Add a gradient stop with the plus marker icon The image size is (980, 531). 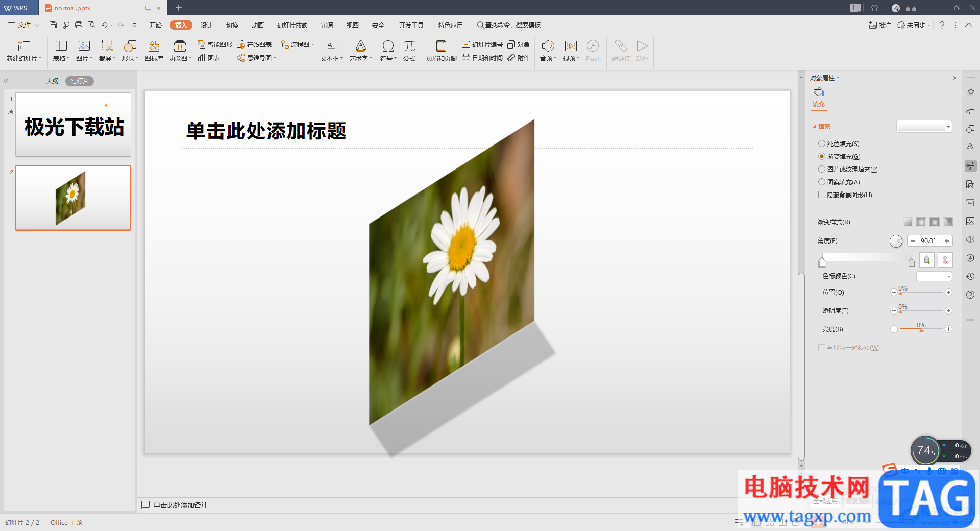click(927, 260)
